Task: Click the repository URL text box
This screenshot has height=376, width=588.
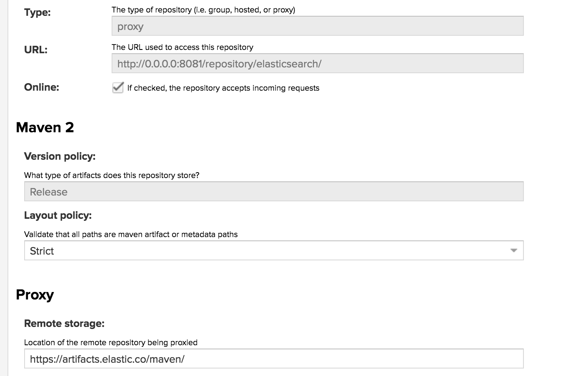Action: pos(316,63)
